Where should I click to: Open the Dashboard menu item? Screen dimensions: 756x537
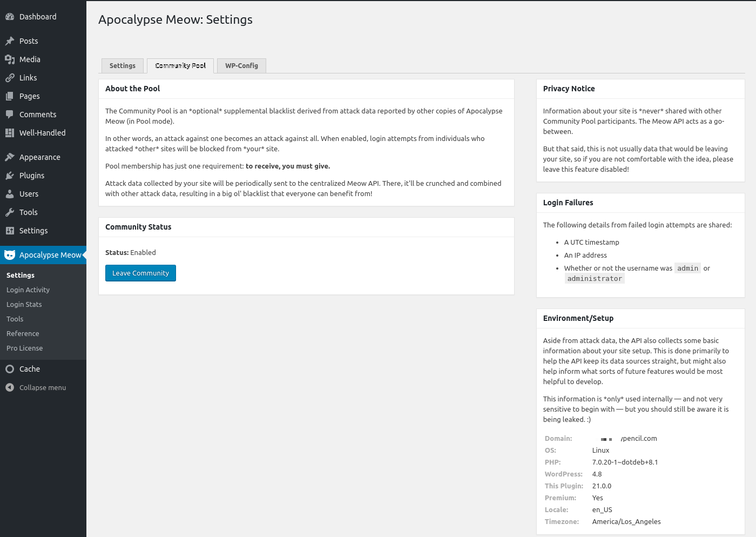[43, 17]
